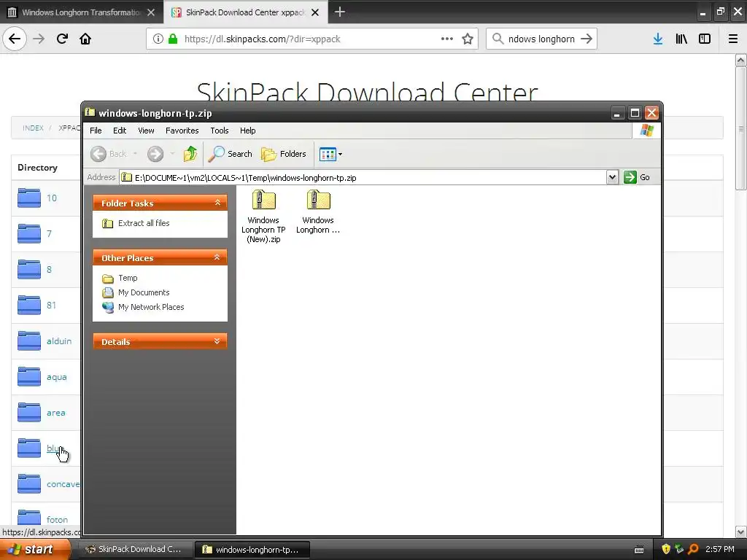Open the Forward history dropdown arrow
The height and width of the screenshot is (560, 747).
172,154
